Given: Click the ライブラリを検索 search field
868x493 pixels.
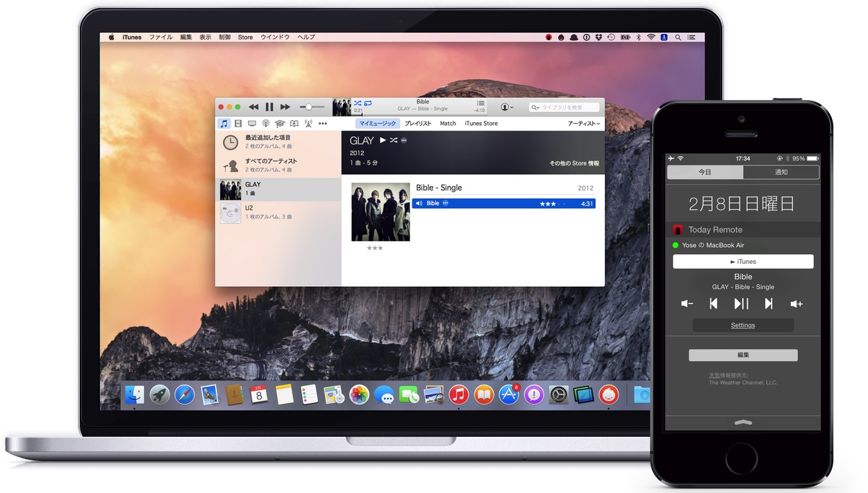Looking at the screenshot, I should (565, 108).
